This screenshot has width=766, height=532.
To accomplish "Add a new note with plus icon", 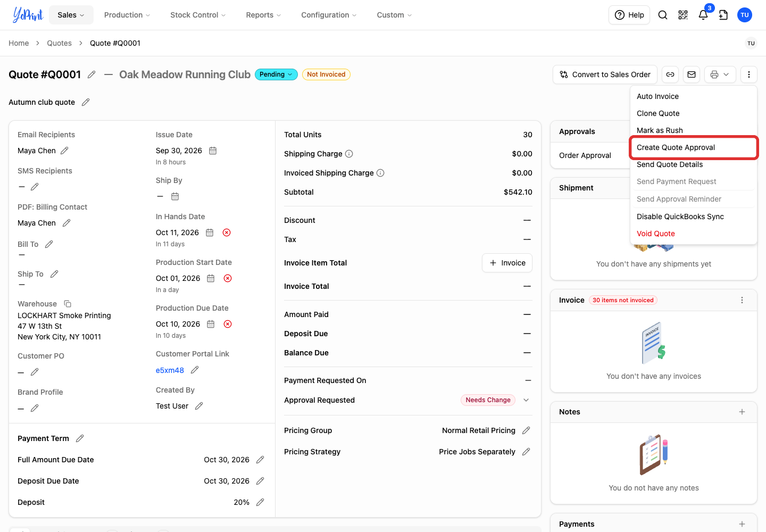I will point(742,412).
